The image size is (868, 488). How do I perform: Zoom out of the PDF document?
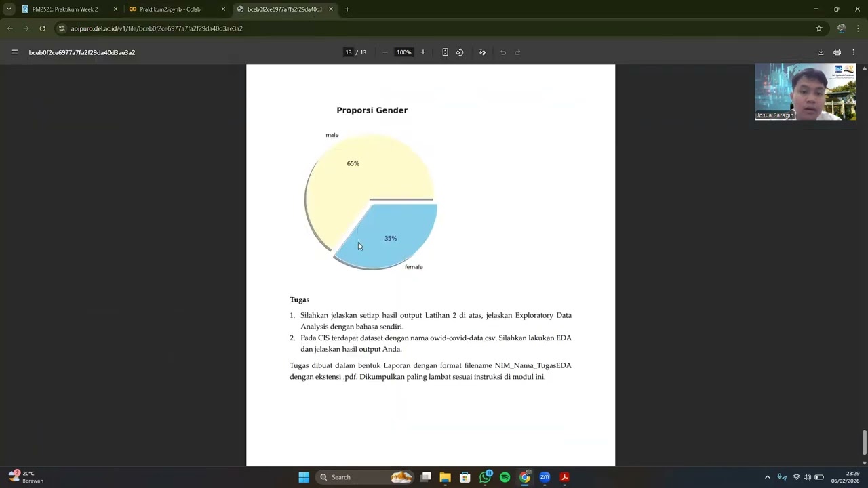point(385,52)
